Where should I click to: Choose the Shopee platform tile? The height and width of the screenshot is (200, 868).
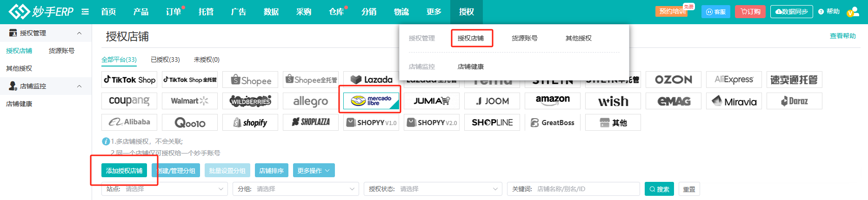[x=250, y=80]
